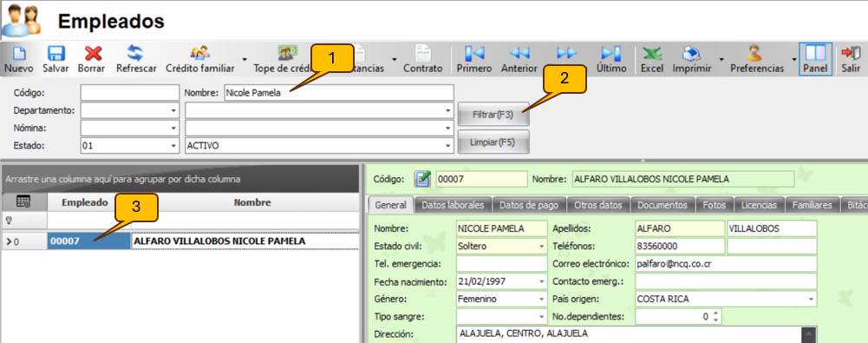The image size is (868, 343).
Task: Click the filter row funnel icon
Action: pos(9,220)
